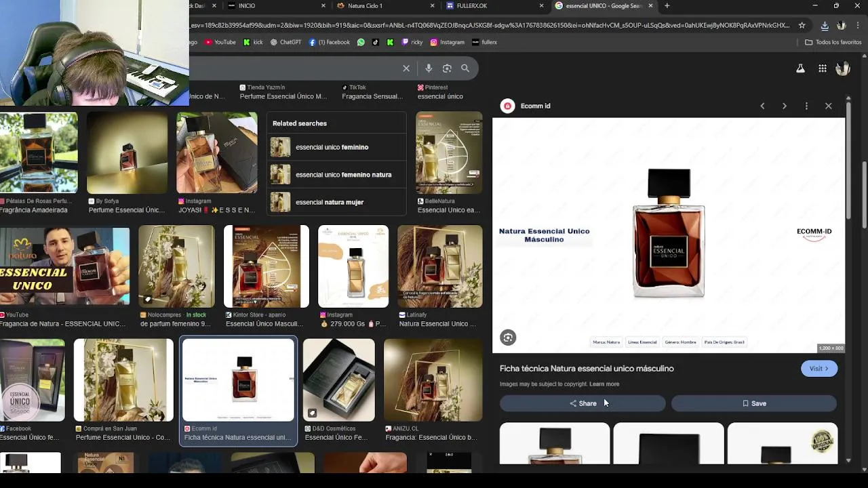Switch to the INICIO browser tab
Image resolution: width=868 pixels, height=488 pixels.
[246, 5]
